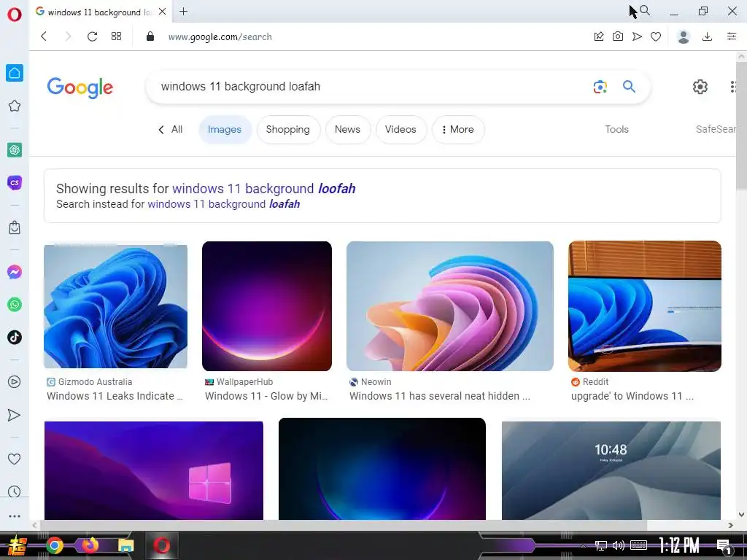Go to Opera sidebar Home icon
This screenshot has width=747, height=560.
tap(15, 73)
